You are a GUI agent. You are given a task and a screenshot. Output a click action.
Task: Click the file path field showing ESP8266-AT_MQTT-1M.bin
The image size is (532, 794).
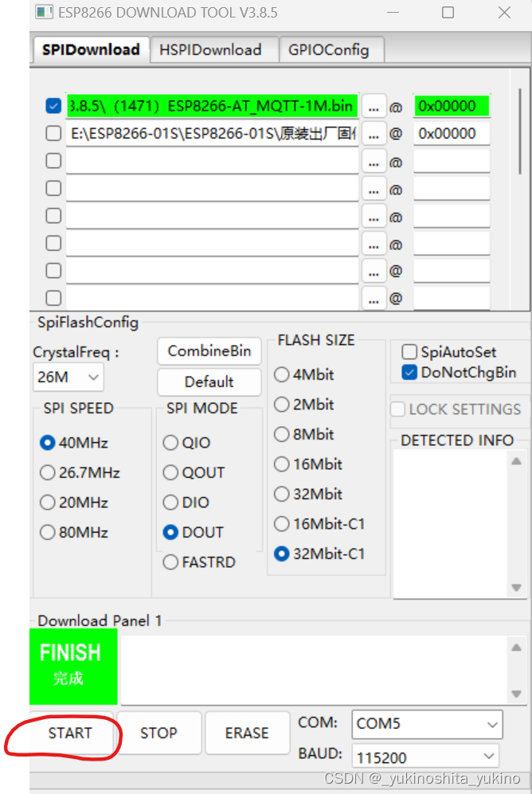212,107
